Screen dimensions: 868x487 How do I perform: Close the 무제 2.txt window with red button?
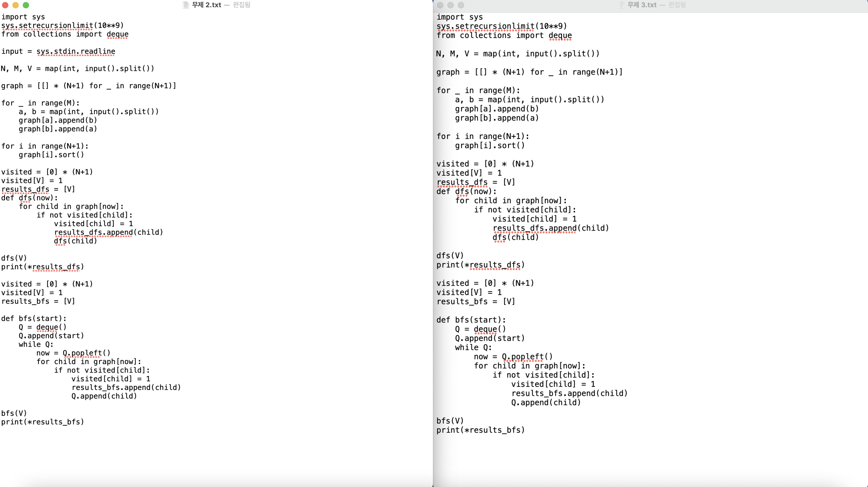coord(5,5)
